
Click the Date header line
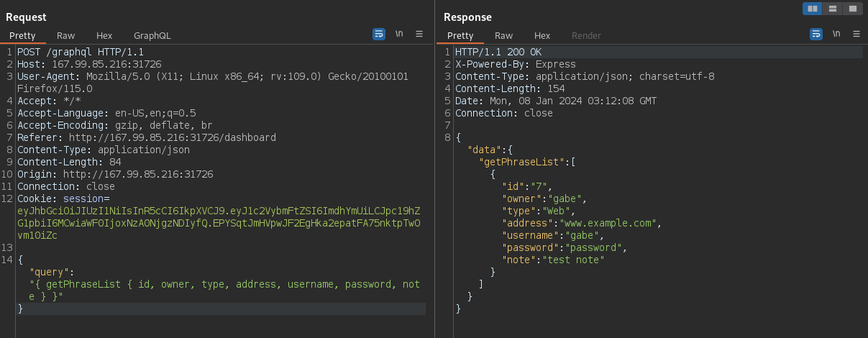pyautogui.click(x=556, y=101)
